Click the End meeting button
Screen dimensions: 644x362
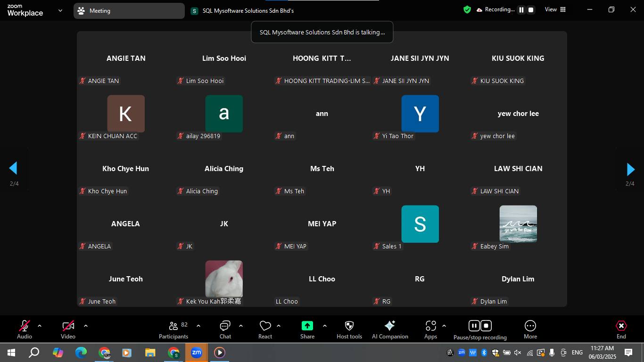click(x=621, y=329)
